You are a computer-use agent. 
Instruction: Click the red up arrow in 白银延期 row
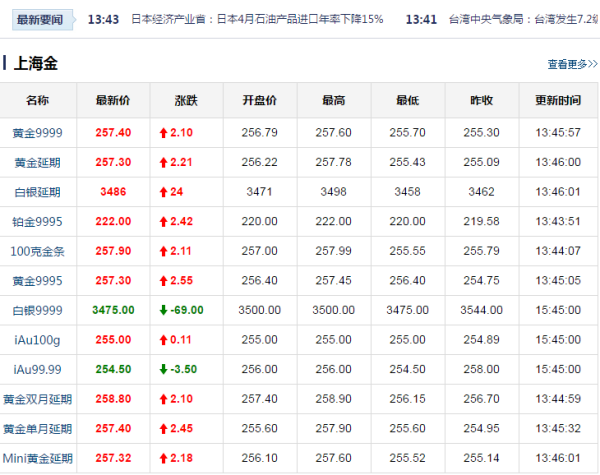[163, 192]
